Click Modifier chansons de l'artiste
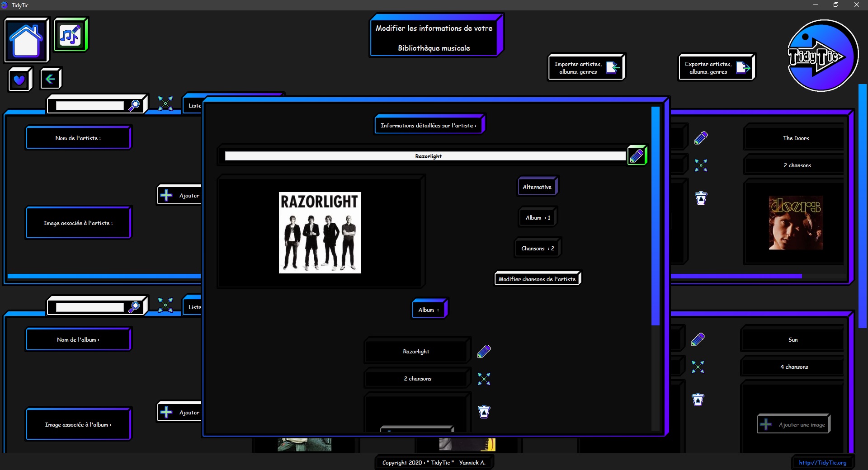Image resolution: width=868 pixels, height=470 pixels. 537,279
